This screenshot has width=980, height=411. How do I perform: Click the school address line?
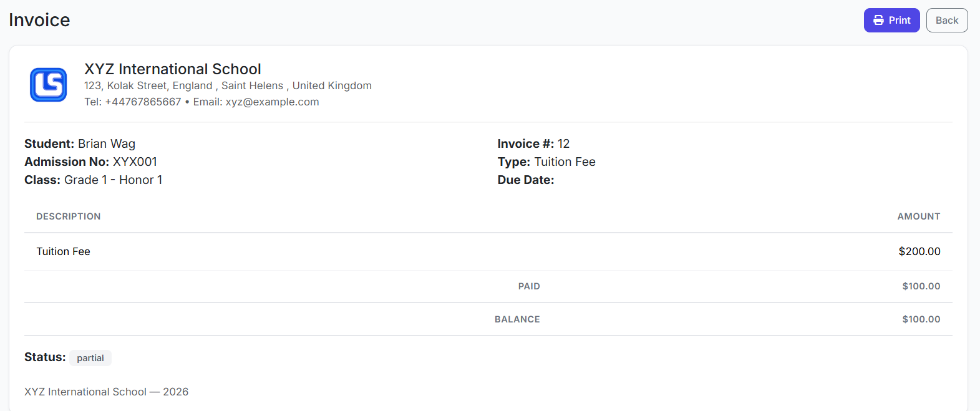(x=228, y=86)
